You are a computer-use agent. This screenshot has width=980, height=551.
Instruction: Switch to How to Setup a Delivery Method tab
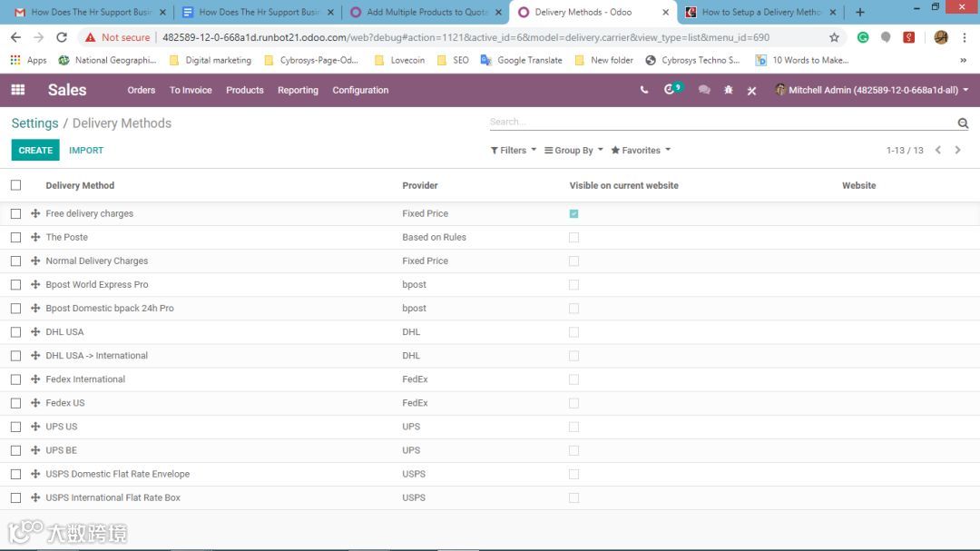pyautogui.click(x=759, y=12)
